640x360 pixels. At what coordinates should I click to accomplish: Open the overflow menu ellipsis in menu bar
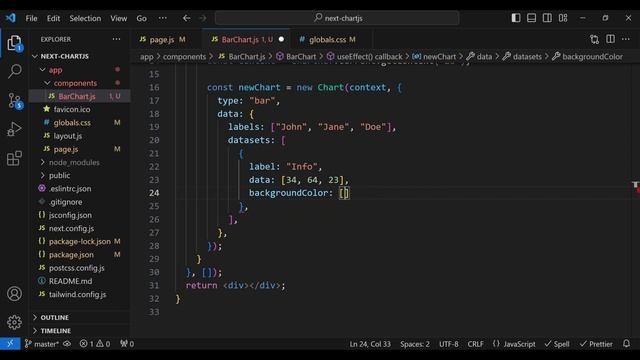[162, 18]
